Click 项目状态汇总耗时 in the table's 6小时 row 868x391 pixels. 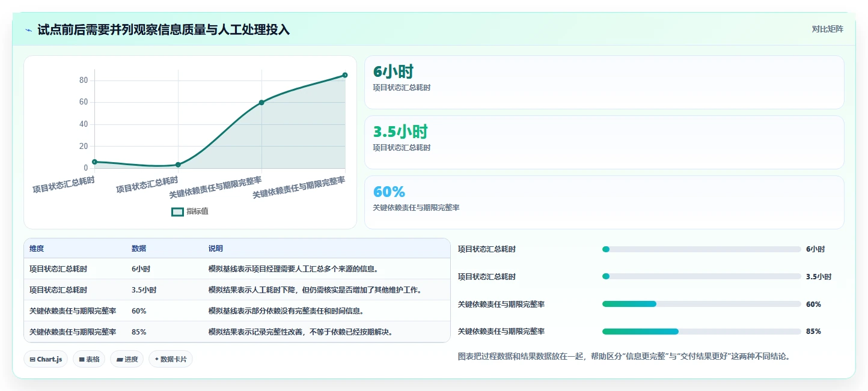(x=58, y=269)
